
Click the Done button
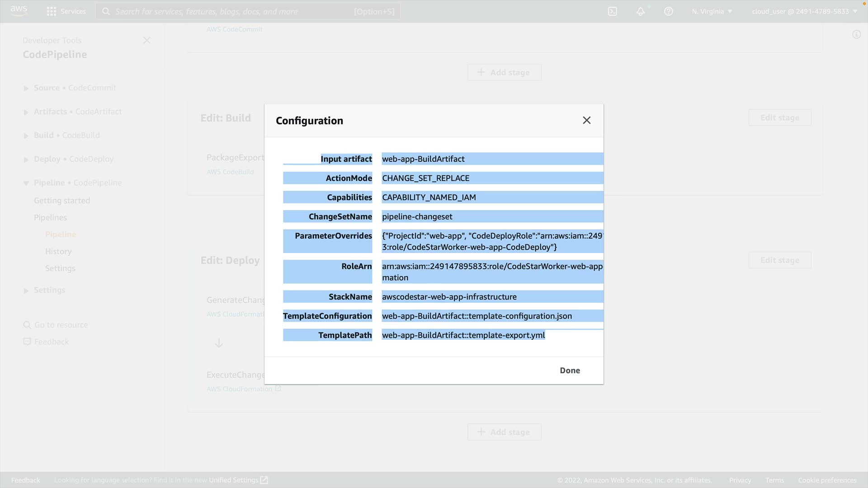coord(570,370)
